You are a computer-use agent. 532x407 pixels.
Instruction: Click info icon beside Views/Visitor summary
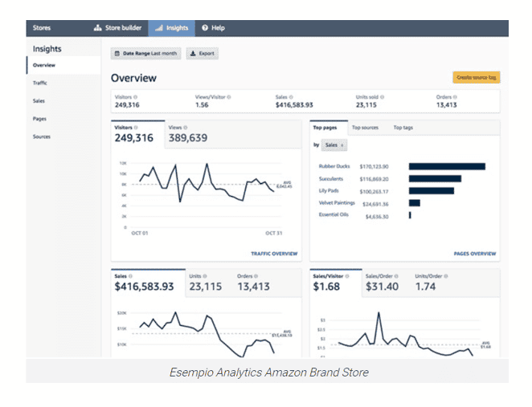229,97
